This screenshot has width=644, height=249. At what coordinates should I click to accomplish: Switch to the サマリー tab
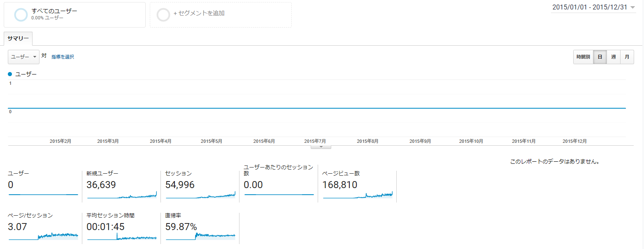pos(18,38)
